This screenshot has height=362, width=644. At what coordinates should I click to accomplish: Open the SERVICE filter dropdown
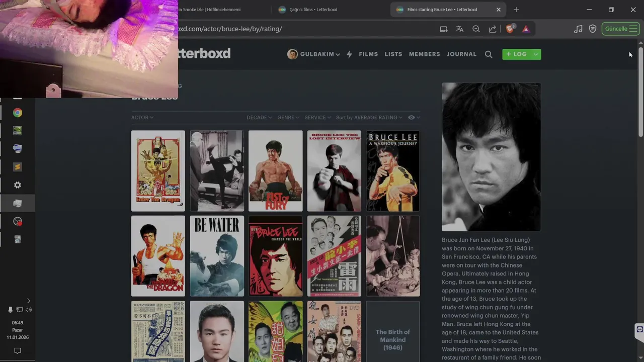click(x=318, y=117)
